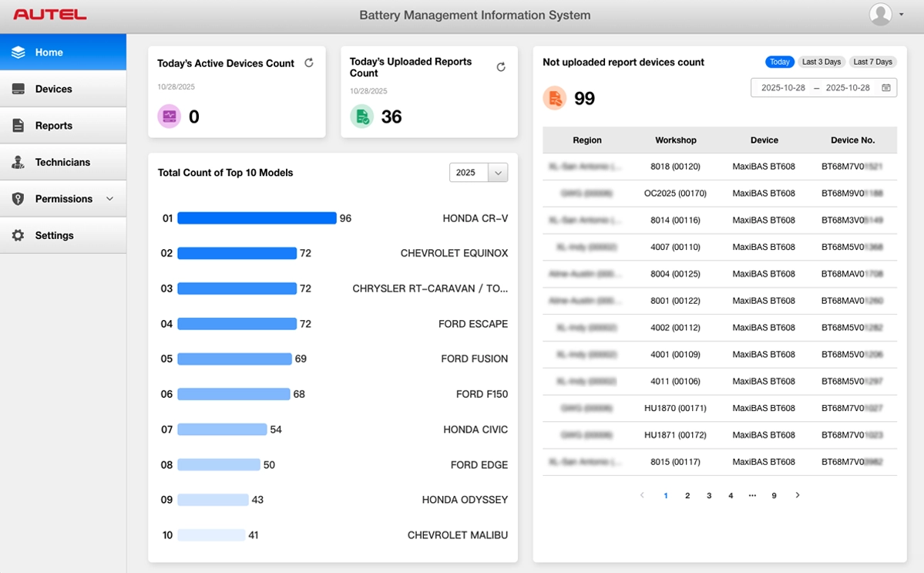Go to the Reports page

(x=53, y=126)
